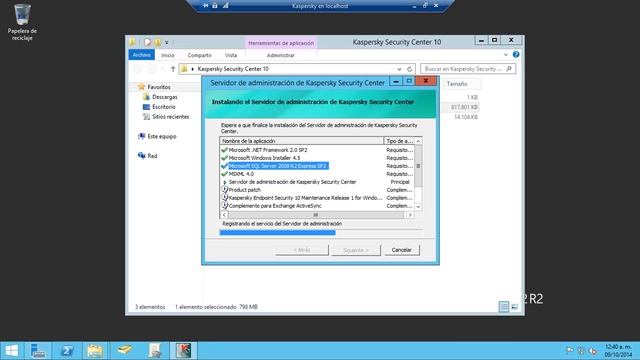This screenshot has width=640, height=360.
Task: Select Servidor de administración de Kaspersky row
Action: 317,182
